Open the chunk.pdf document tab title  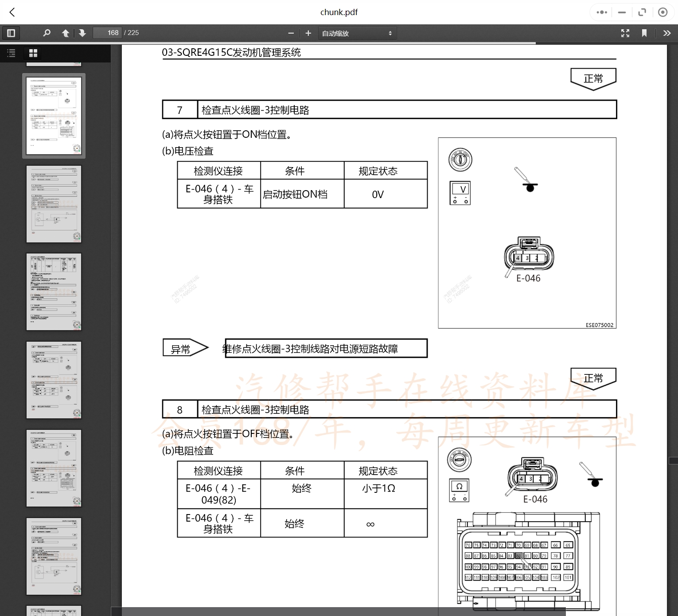[339, 12]
